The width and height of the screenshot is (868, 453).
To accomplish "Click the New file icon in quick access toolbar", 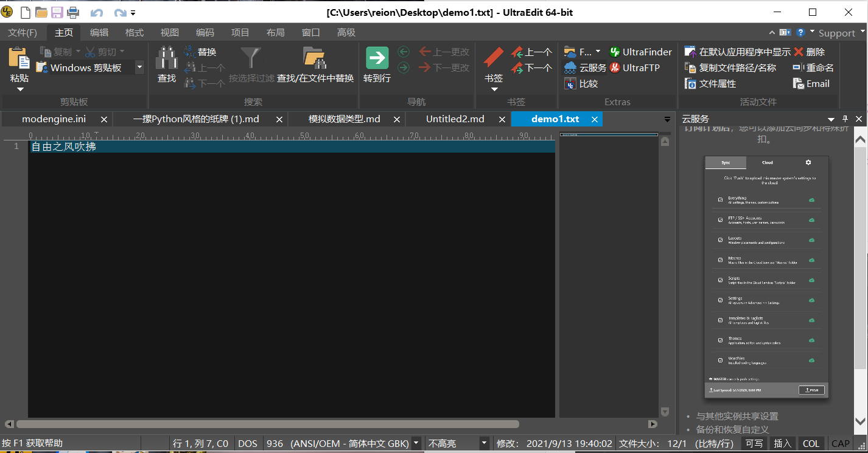I will pyautogui.click(x=26, y=12).
